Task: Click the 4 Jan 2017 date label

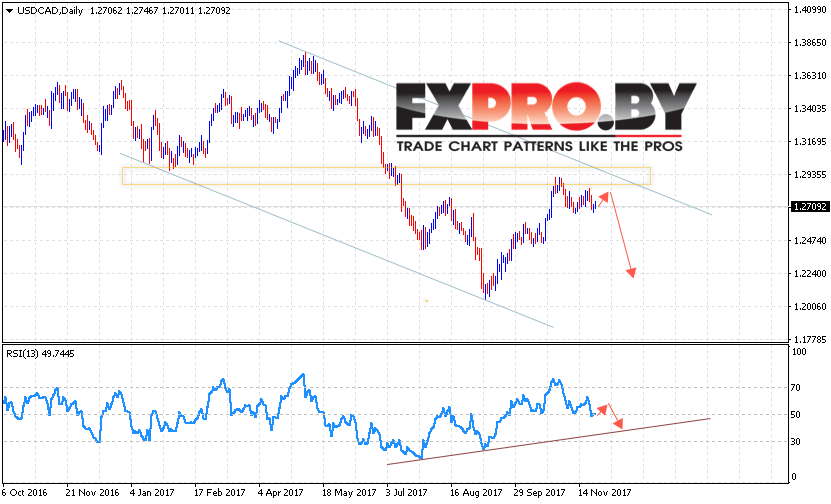Action: (152, 492)
